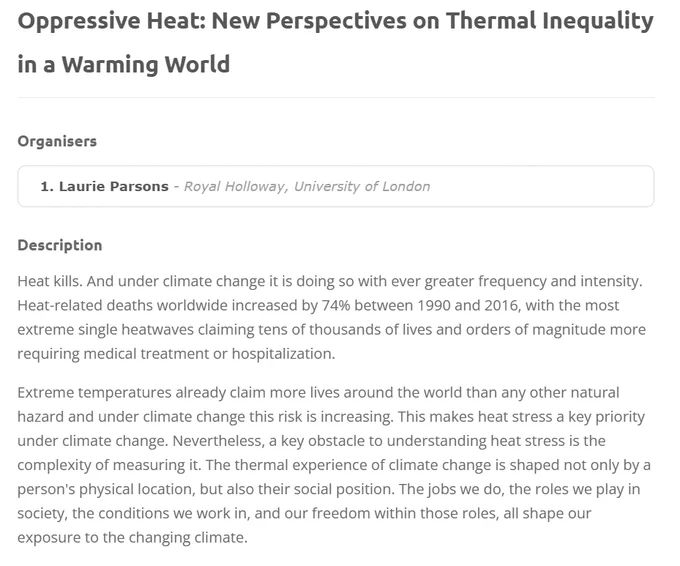Click the '74%' statistic in first paragraph
Screen dimensions: 680x566
[336, 306]
